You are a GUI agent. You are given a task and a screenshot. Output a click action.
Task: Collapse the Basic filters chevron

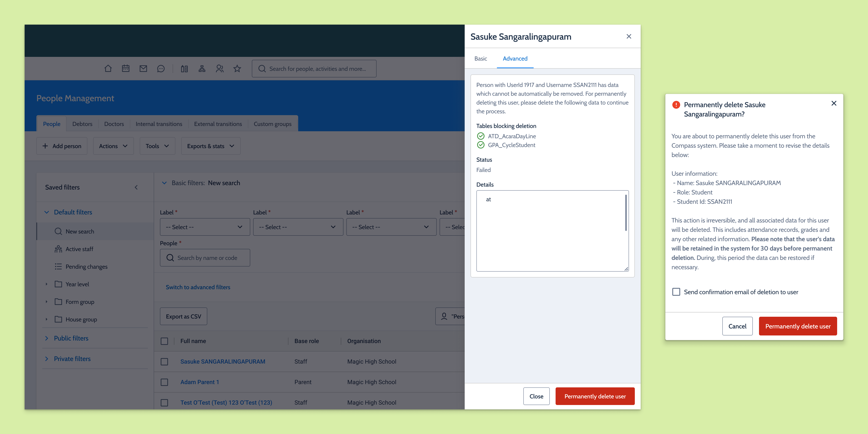[x=164, y=183]
